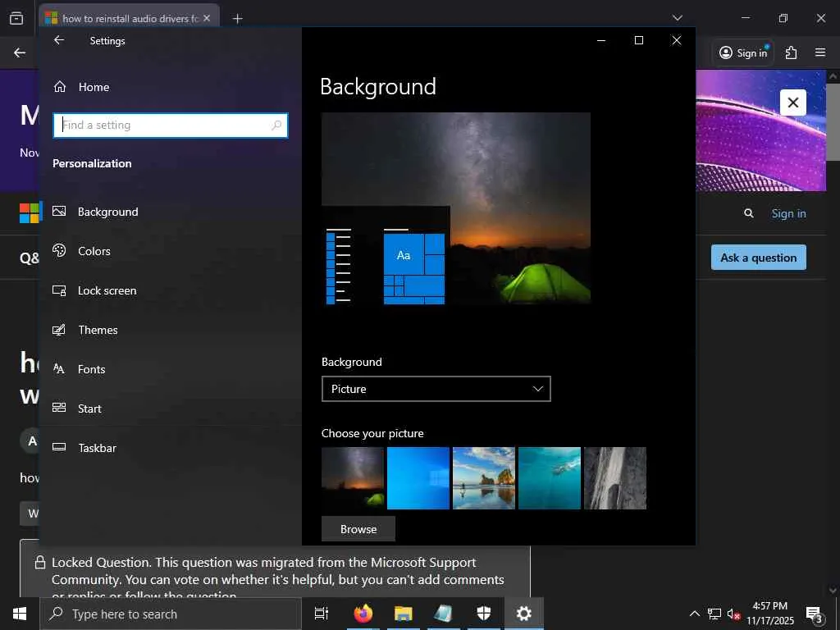Screen dimensions: 840x630
Task: Click Sign in link on Microsoft page
Action: [x=788, y=213]
